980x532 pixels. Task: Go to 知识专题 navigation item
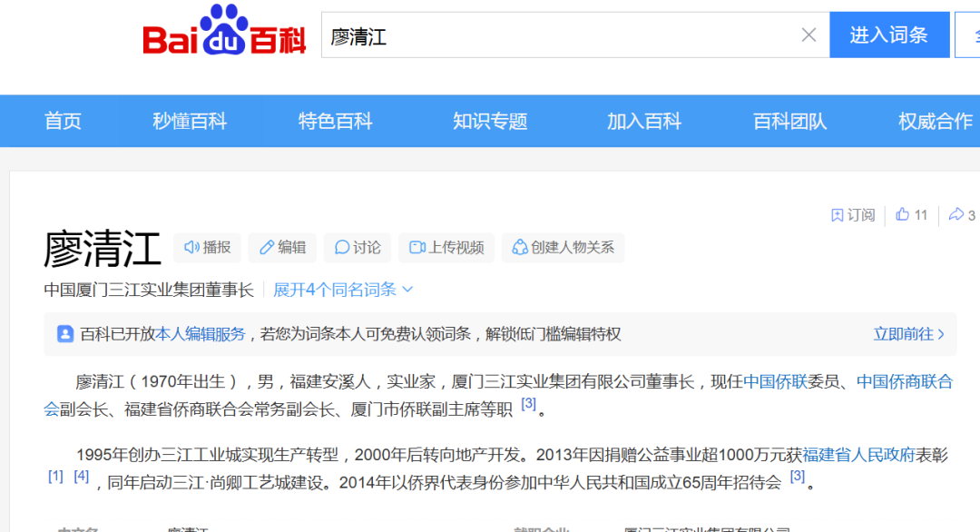[490, 122]
